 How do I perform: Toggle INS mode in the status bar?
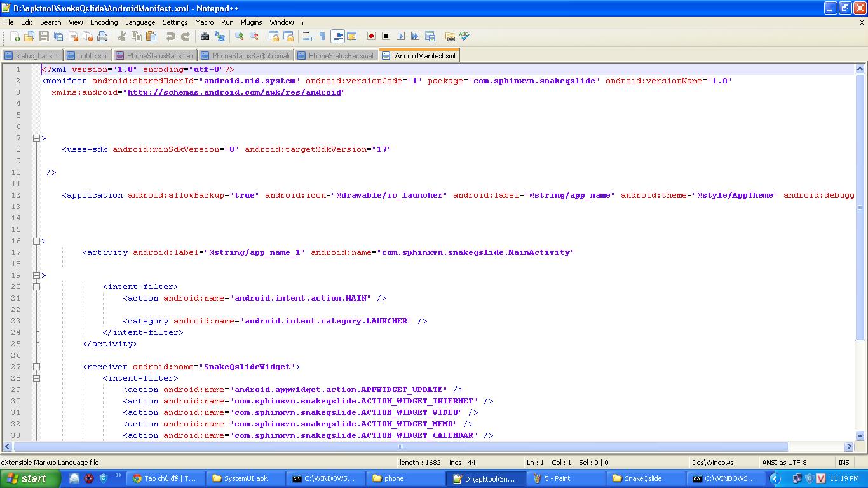click(844, 463)
